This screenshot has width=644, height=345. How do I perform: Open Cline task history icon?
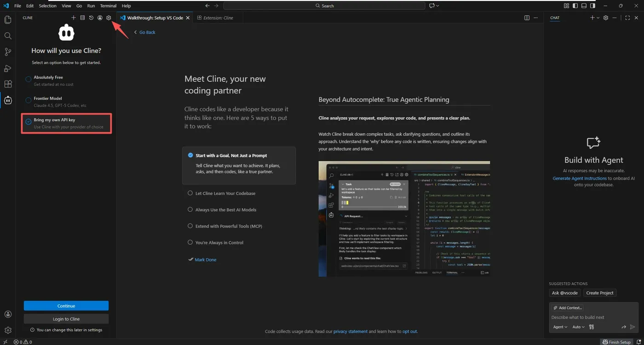pos(91,18)
